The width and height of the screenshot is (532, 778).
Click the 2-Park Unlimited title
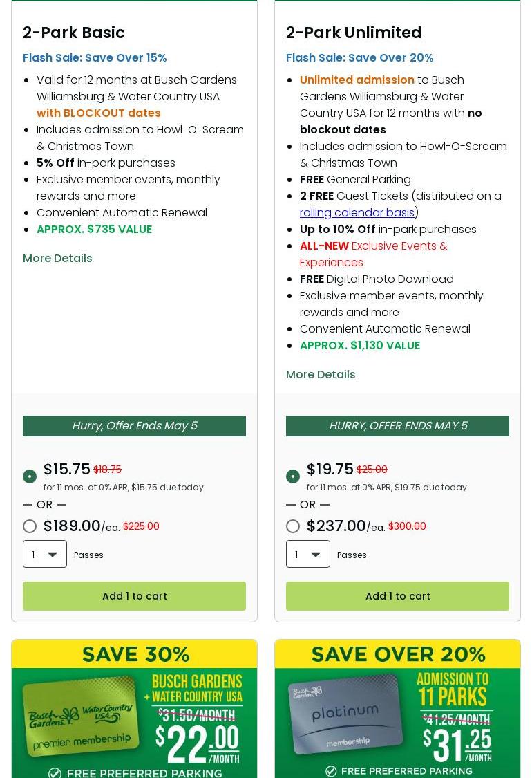coord(354,33)
